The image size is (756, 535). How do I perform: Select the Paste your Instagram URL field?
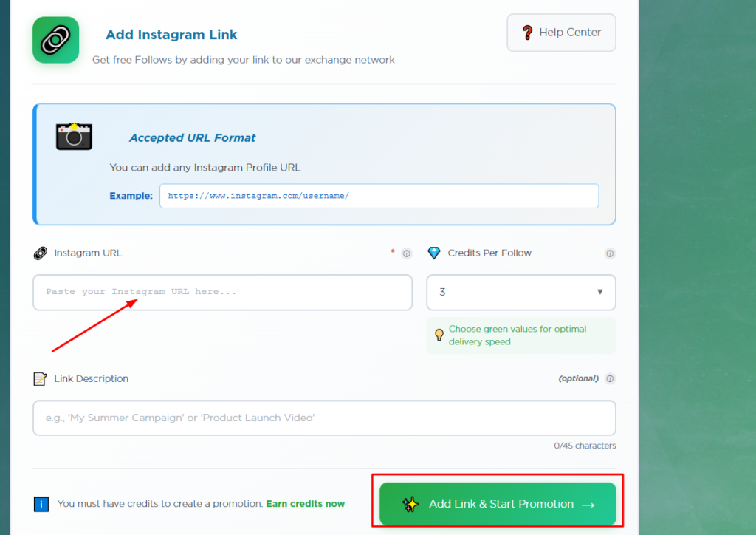[222, 292]
